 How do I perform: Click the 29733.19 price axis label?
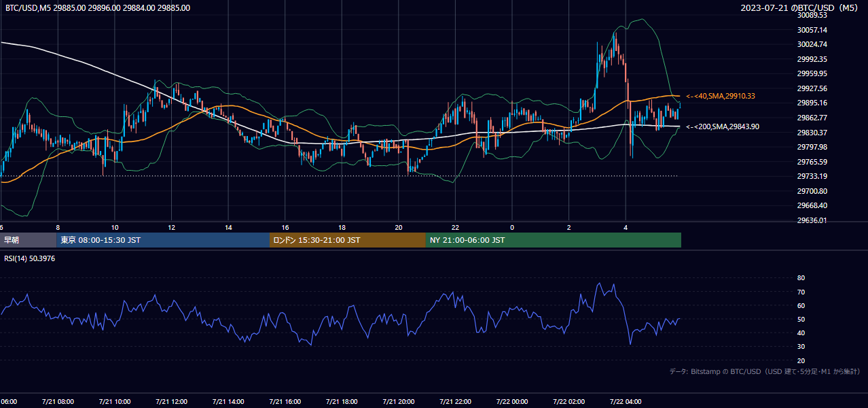click(x=812, y=176)
